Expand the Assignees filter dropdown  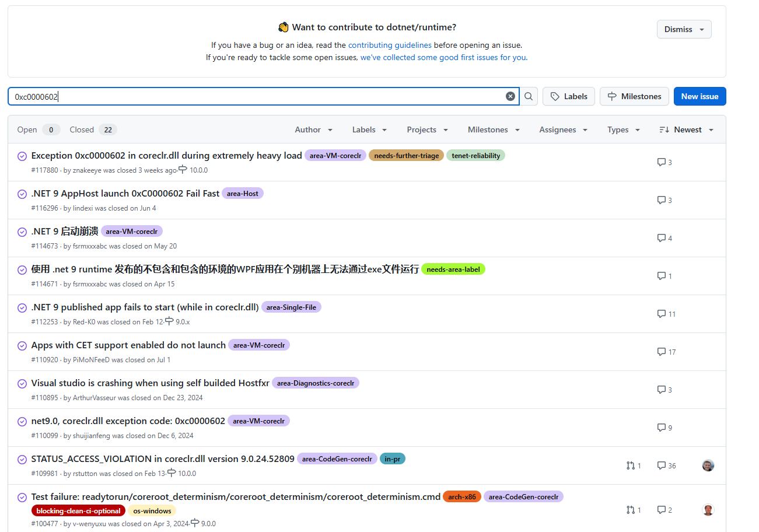click(563, 129)
